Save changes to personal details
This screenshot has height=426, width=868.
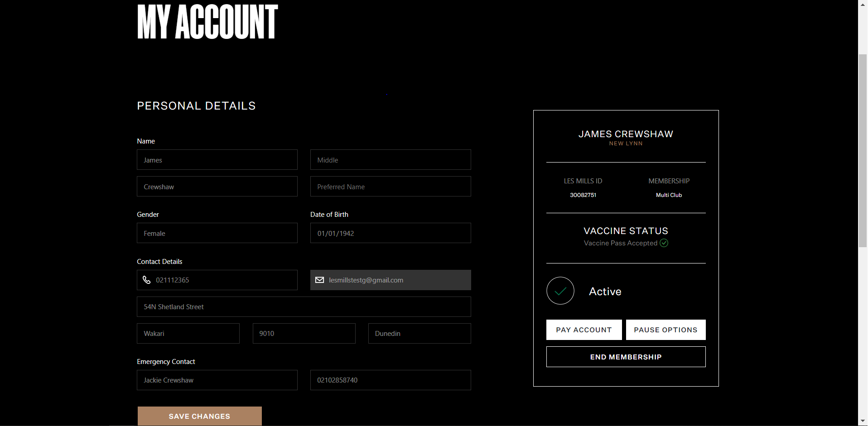pos(200,416)
